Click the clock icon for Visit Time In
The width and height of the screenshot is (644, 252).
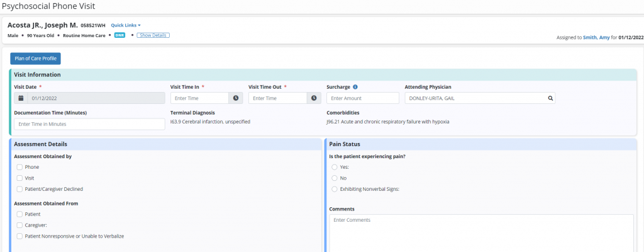pos(236,98)
